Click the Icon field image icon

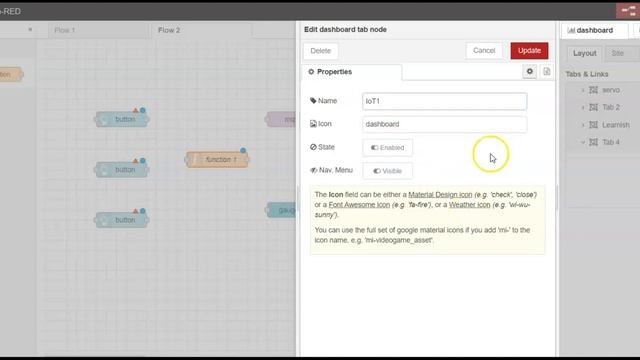pyautogui.click(x=313, y=124)
